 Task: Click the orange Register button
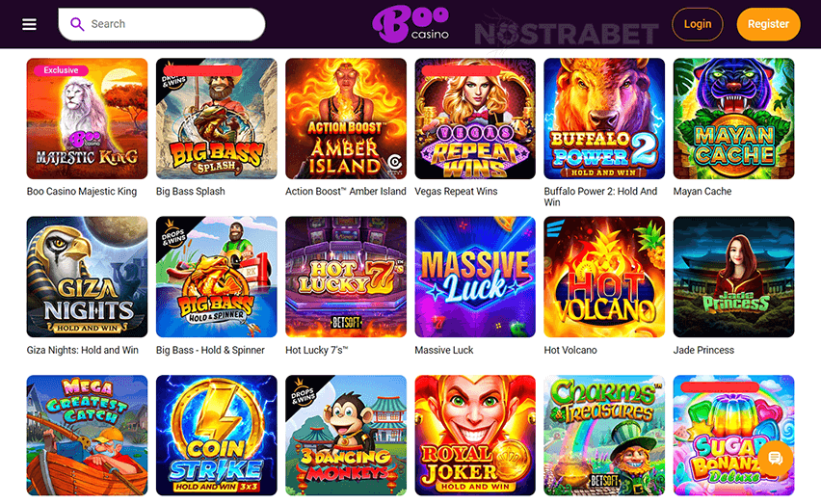pos(768,24)
